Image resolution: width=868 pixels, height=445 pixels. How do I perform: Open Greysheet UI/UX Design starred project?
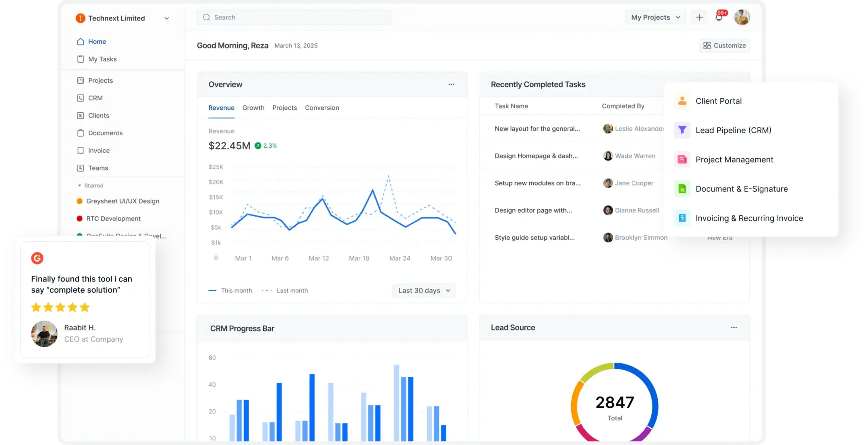[123, 201]
